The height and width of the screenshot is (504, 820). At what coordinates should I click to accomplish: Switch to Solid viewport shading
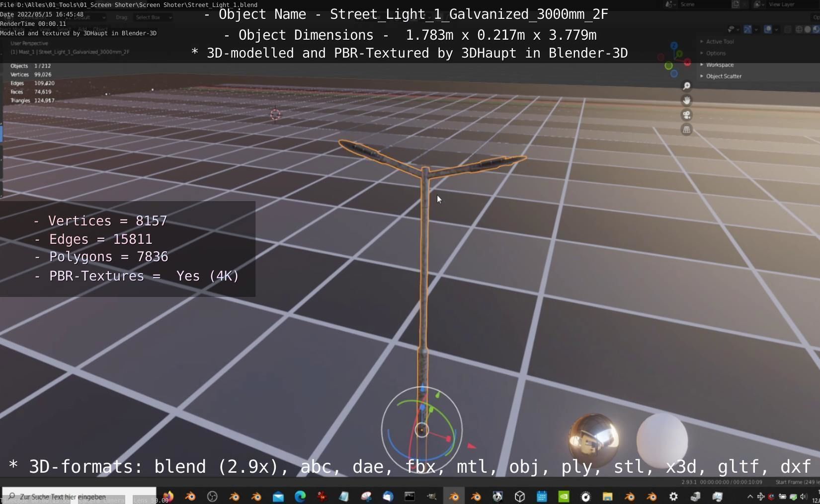coord(808,29)
